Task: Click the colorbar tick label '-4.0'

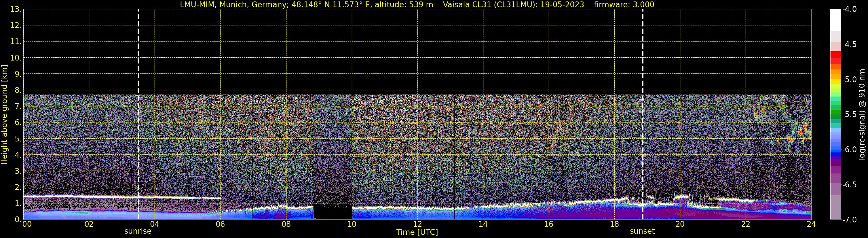Action: coord(850,10)
